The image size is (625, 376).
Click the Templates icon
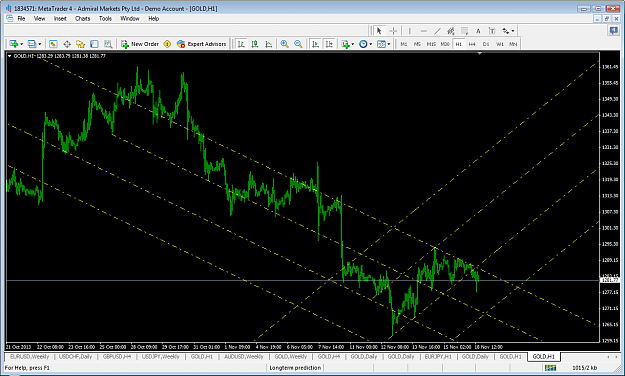(381, 44)
